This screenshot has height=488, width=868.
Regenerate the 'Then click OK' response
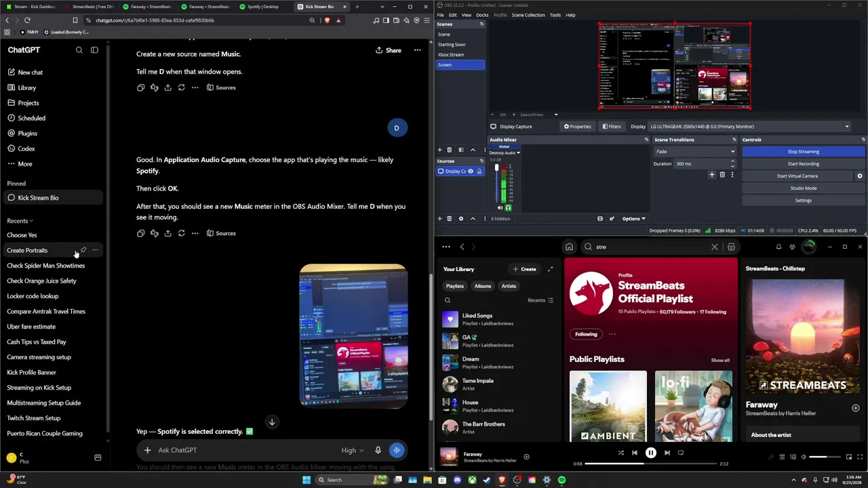coord(181,233)
